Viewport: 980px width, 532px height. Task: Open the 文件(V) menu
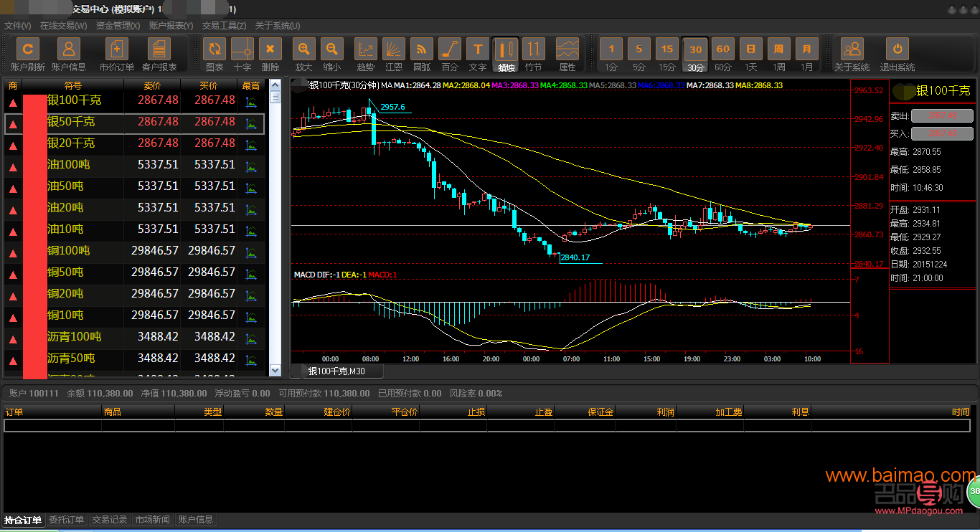(x=17, y=26)
